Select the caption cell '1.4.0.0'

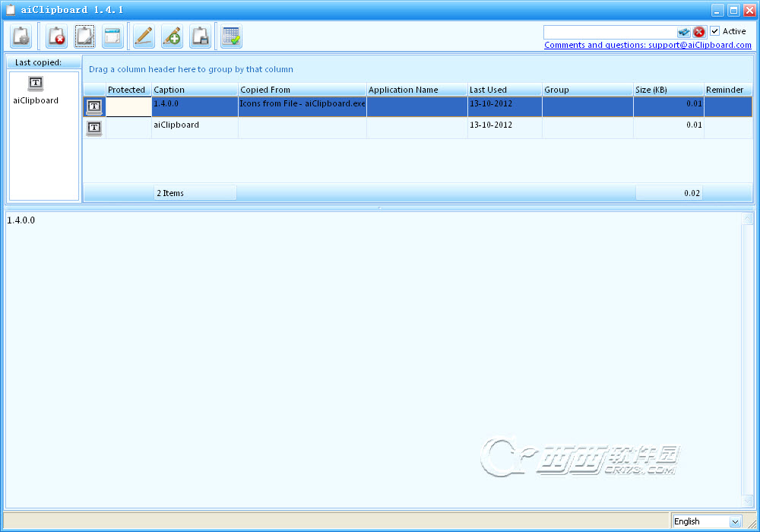195,106
